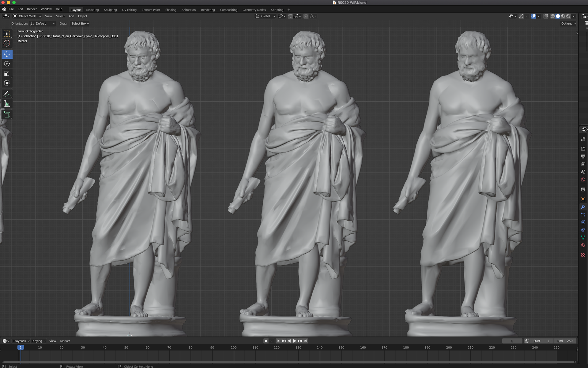This screenshot has width=588, height=368.
Task: Switch to the Geometry Nodes workspace tab
Action: pos(254,10)
